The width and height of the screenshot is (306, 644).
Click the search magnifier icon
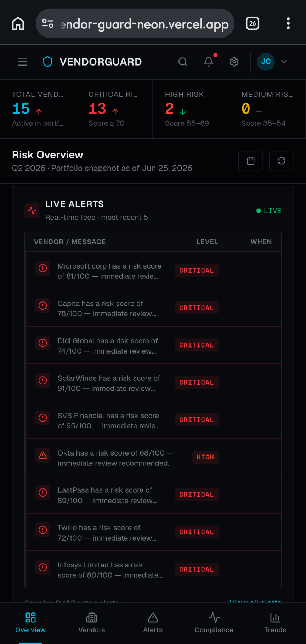pos(183,62)
